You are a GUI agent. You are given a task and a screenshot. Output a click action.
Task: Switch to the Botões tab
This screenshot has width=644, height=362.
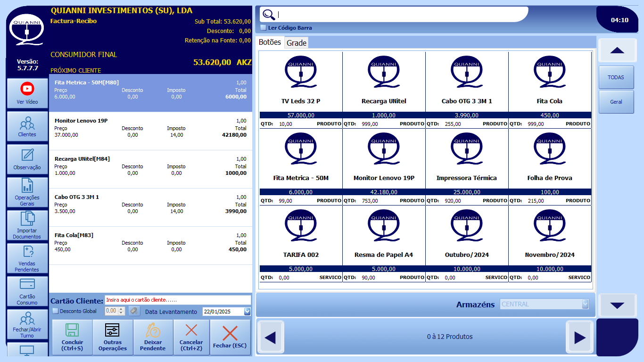pyautogui.click(x=270, y=42)
